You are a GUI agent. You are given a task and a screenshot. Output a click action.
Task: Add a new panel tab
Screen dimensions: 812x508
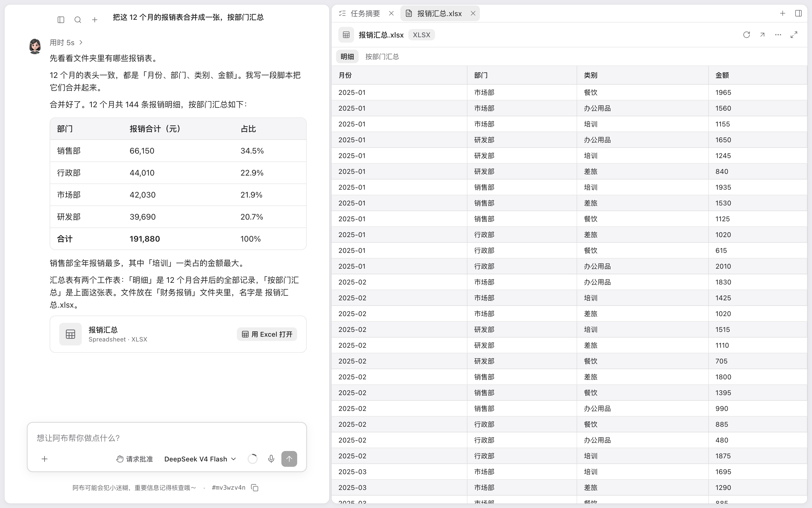782,14
